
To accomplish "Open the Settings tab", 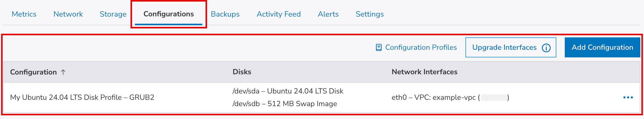I will tap(370, 14).
